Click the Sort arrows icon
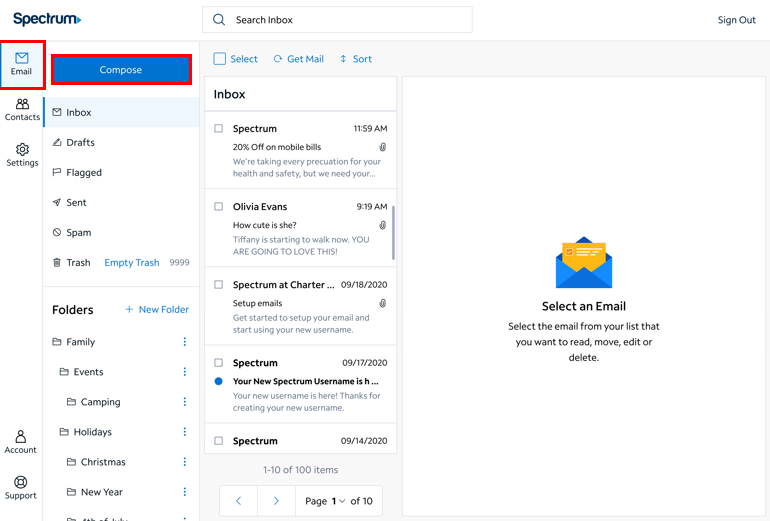Image resolution: width=770 pixels, height=521 pixels. [x=343, y=59]
